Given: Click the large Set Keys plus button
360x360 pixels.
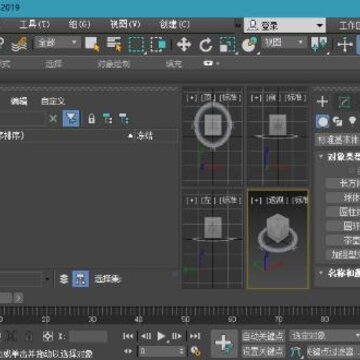Looking at the screenshot, I should click(x=224, y=343).
